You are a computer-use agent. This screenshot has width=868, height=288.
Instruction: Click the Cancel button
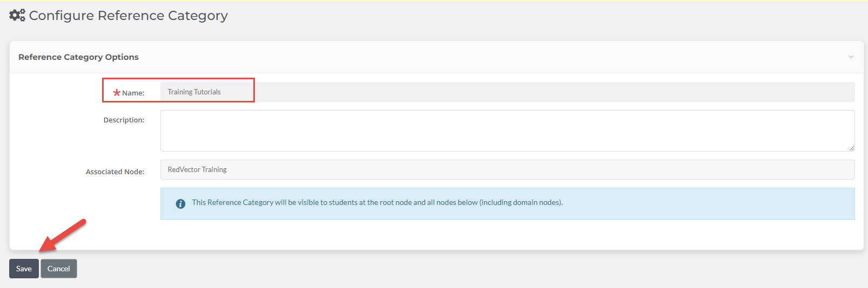coord(59,269)
